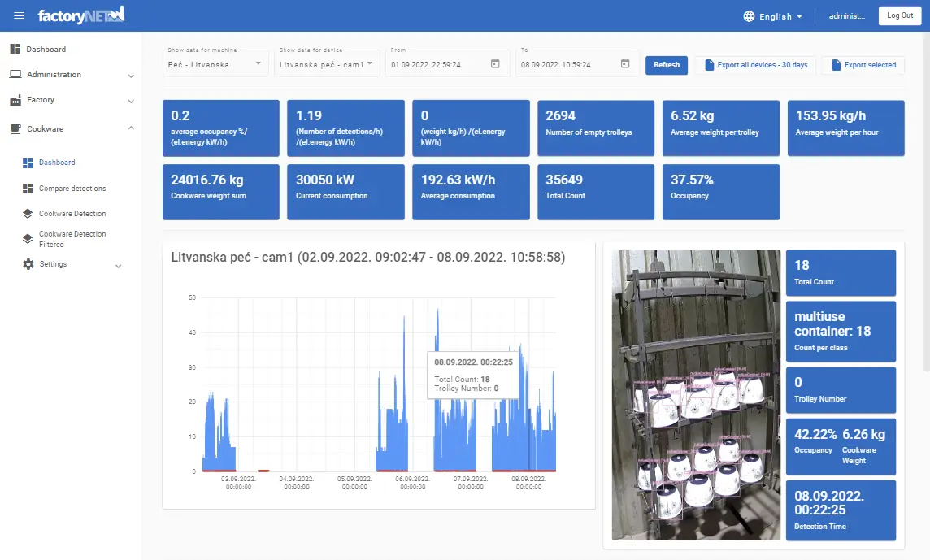Open the device dropdown Litvanska peć - cam1
The image size is (930, 560).
pos(327,64)
